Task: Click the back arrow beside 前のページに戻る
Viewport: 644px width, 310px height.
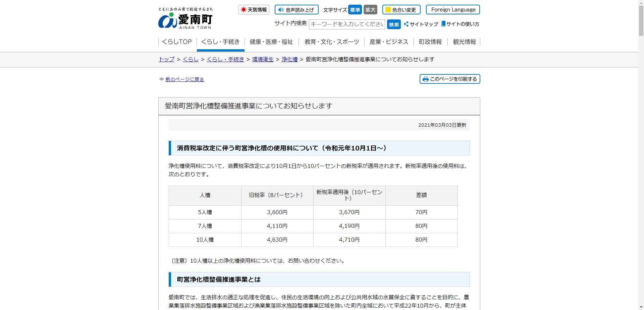Action: [161, 79]
